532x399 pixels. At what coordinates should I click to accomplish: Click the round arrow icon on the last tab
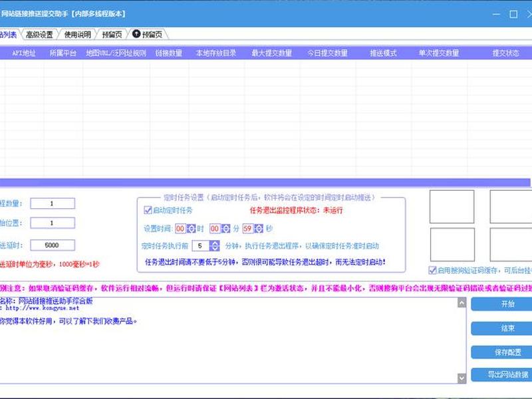136,34
